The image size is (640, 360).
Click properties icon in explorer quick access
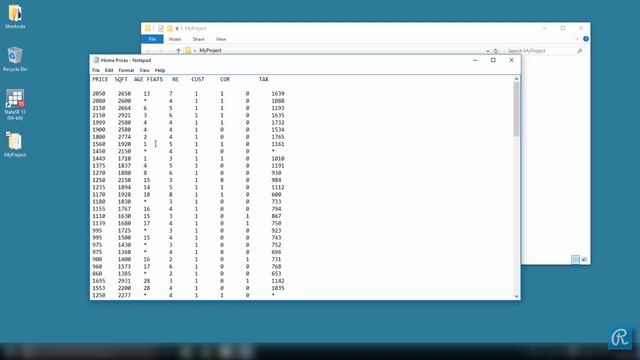tap(160, 28)
